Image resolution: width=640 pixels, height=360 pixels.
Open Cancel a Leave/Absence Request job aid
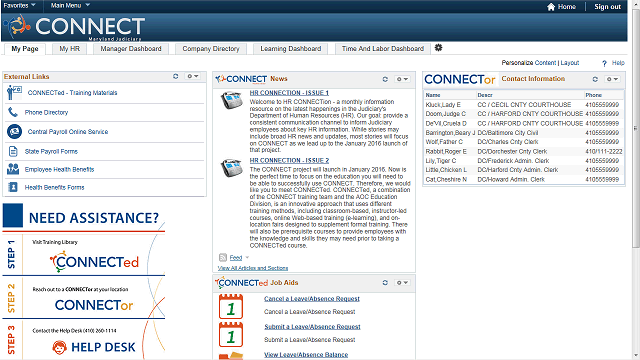point(312,299)
